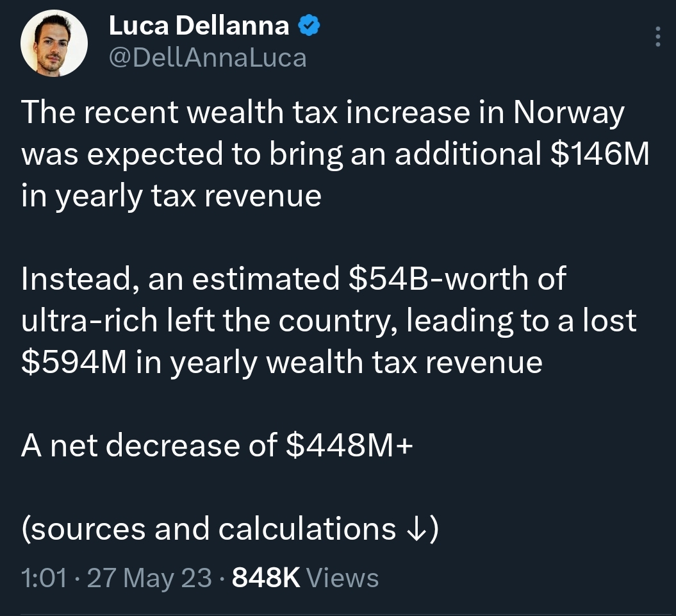Click the display name Luca Dellanna
The width and height of the screenshot is (676, 616).
point(199,26)
